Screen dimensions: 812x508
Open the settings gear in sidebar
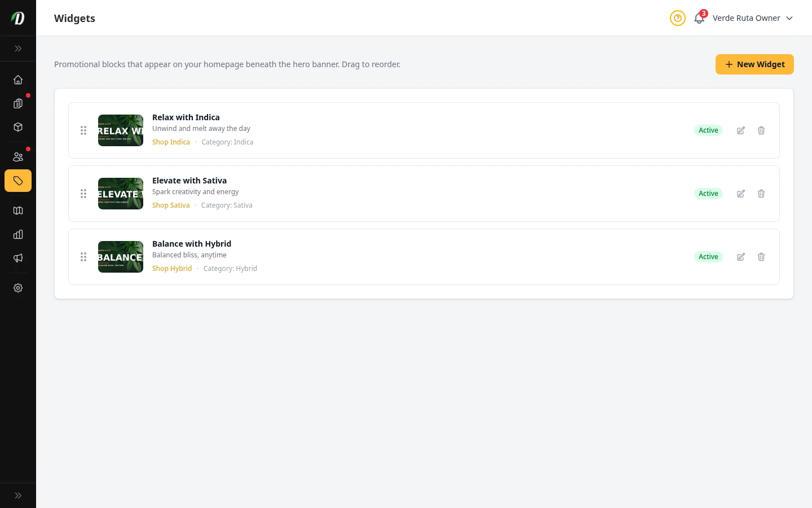[x=18, y=288]
